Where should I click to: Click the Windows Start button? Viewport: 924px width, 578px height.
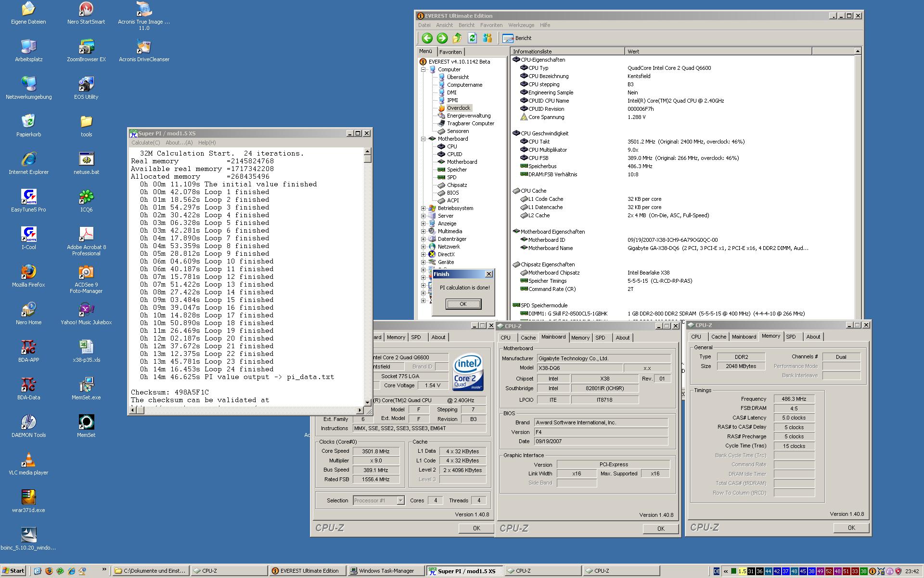14,571
